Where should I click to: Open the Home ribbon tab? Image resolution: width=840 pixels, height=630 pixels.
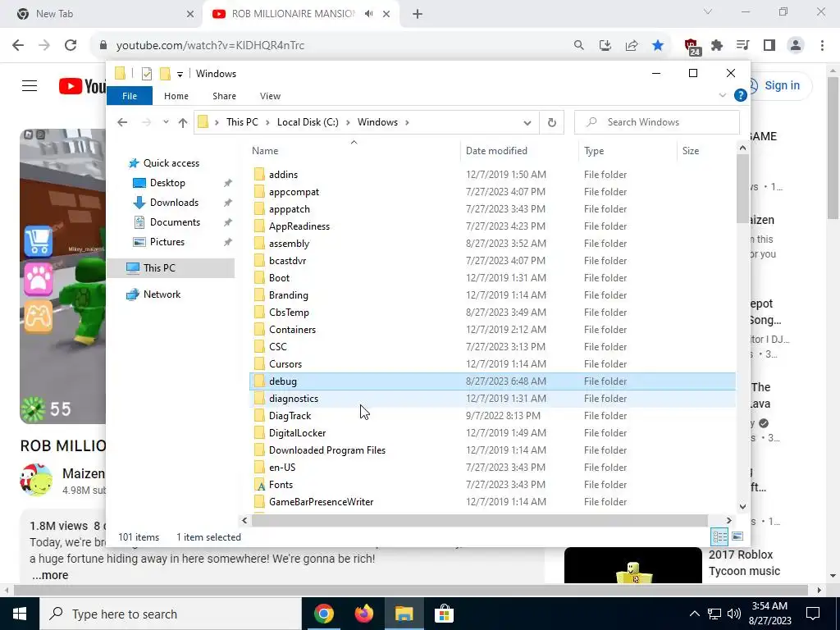point(176,96)
